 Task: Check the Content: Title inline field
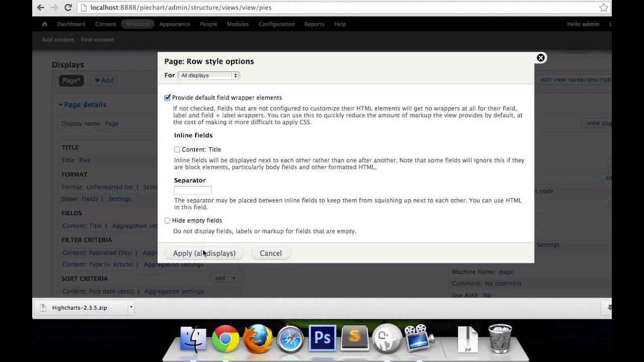point(177,149)
